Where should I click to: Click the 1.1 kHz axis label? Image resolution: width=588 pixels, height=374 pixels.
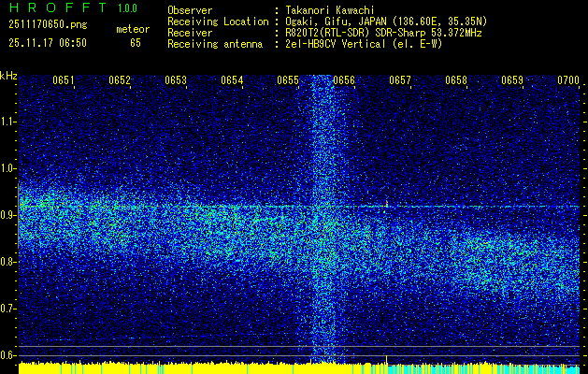[8, 122]
